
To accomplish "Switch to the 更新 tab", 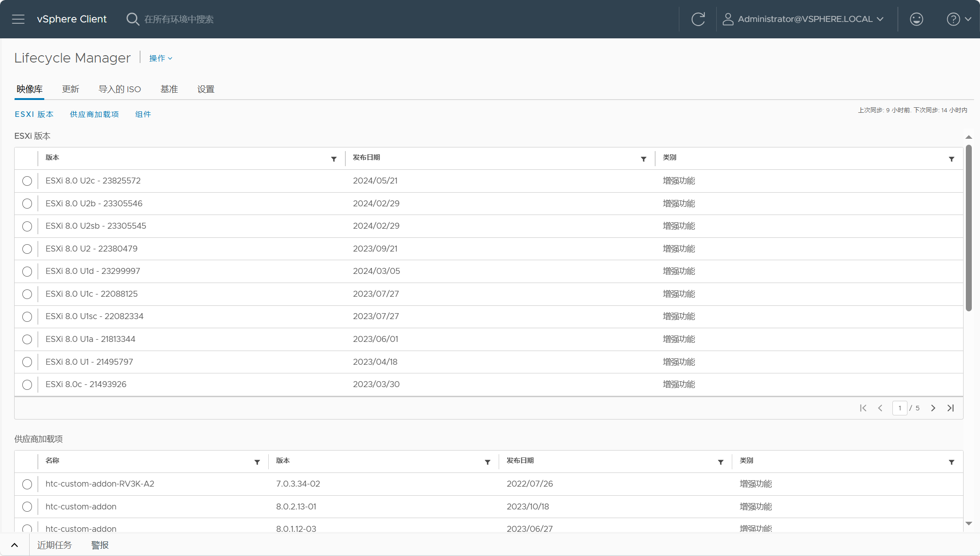I will tap(71, 89).
